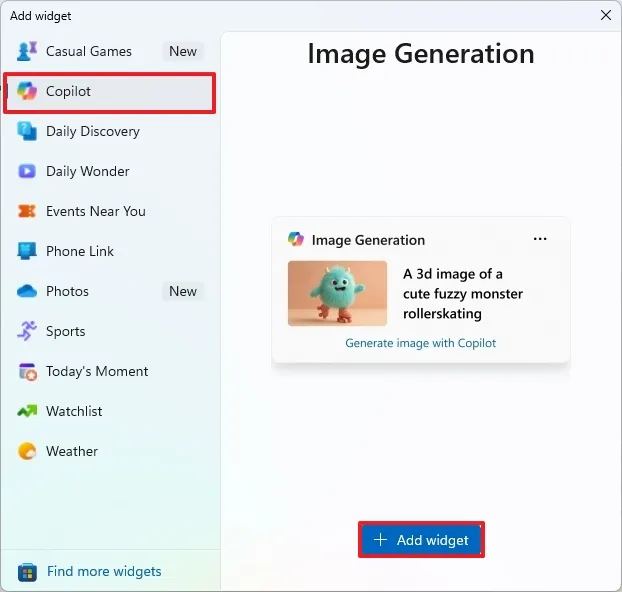This screenshot has height=592, width=622.
Task: Click the Today's Moment calendar icon
Action: pyautogui.click(x=27, y=371)
